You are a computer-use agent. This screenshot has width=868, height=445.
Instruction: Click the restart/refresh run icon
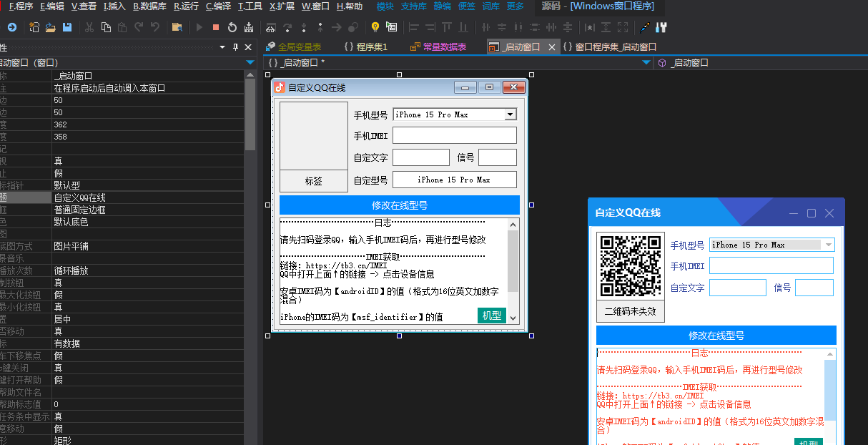tap(232, 28)
